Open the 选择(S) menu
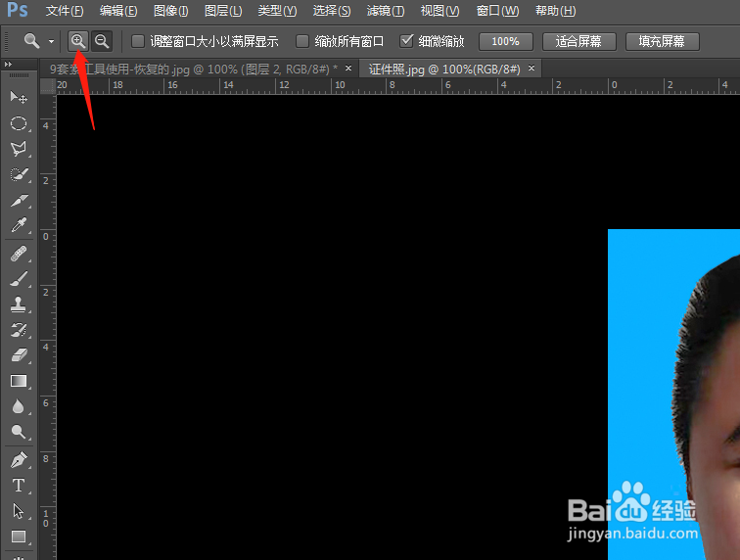The width and height of the screenshot is (740, 560). coord(332,11)
